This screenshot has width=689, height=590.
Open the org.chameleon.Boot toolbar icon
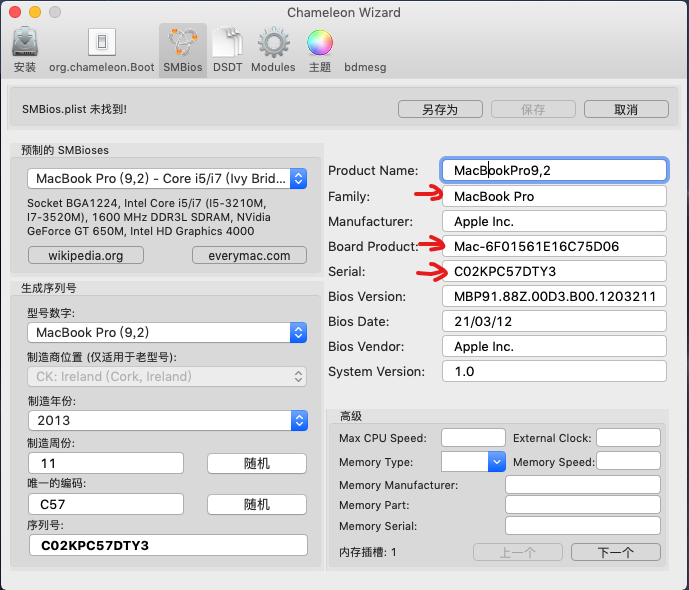[102, 50]
